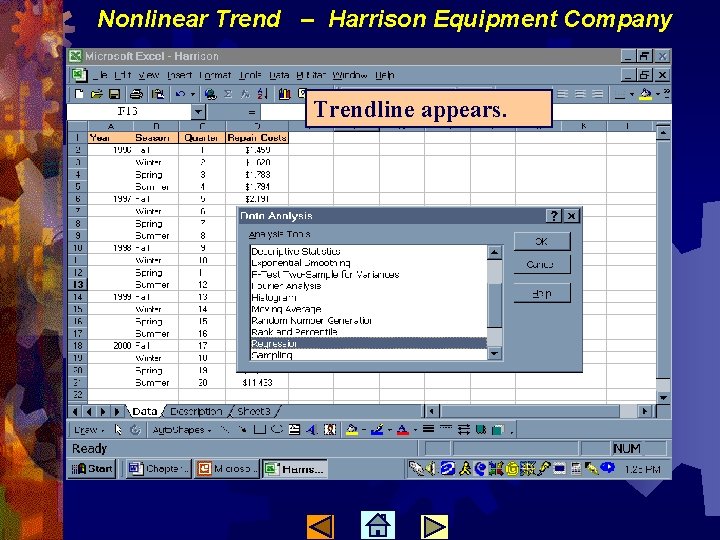Open the Undo history dropdown arrow
The width and height of the screenshot is (720, 540).
point(193,94)
